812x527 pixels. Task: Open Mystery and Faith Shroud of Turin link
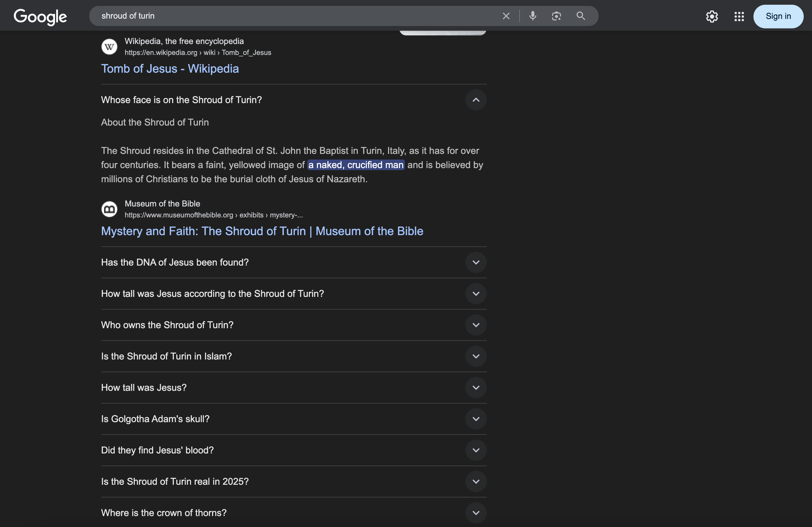[262, 231]
